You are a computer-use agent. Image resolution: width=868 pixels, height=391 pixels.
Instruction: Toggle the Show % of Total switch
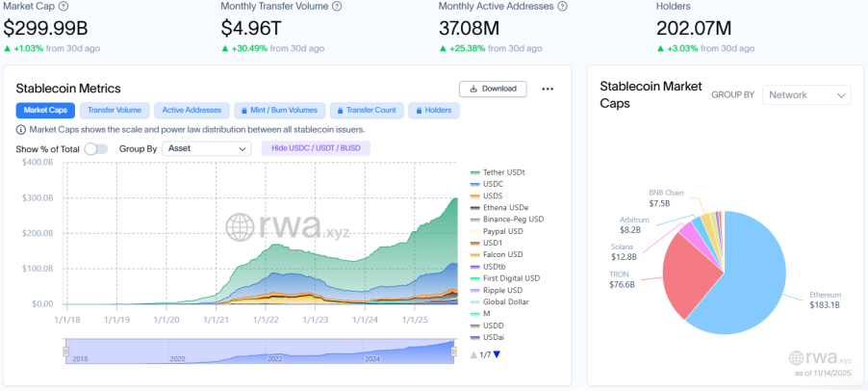95,149
